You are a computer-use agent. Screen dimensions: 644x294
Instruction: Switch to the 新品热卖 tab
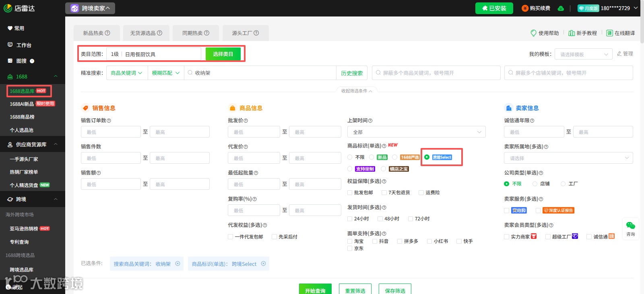click(x=97, y=33)
